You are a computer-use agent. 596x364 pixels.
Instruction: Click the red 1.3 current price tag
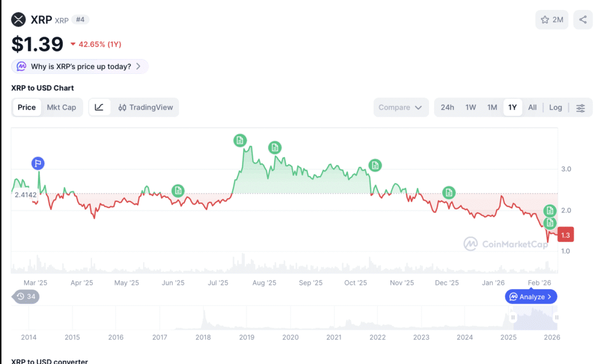[x=566, y=235]
